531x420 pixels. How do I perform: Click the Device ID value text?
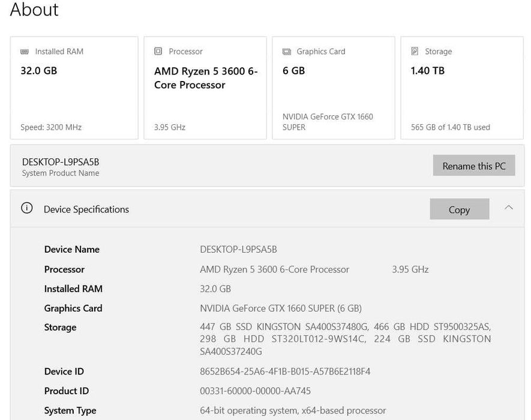(x=285, y=371)
